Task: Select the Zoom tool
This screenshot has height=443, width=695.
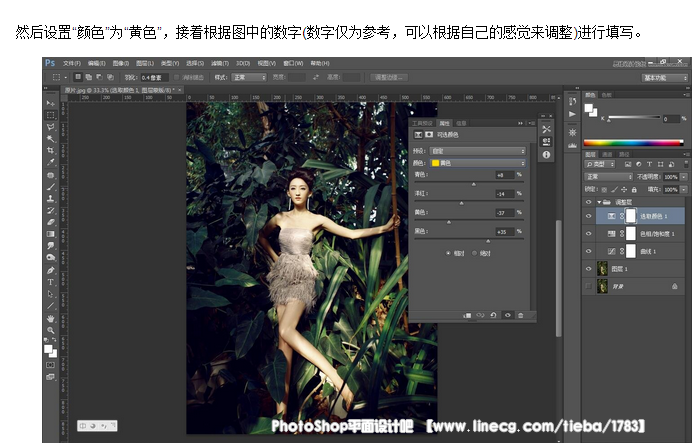Action: pos(51,330)
